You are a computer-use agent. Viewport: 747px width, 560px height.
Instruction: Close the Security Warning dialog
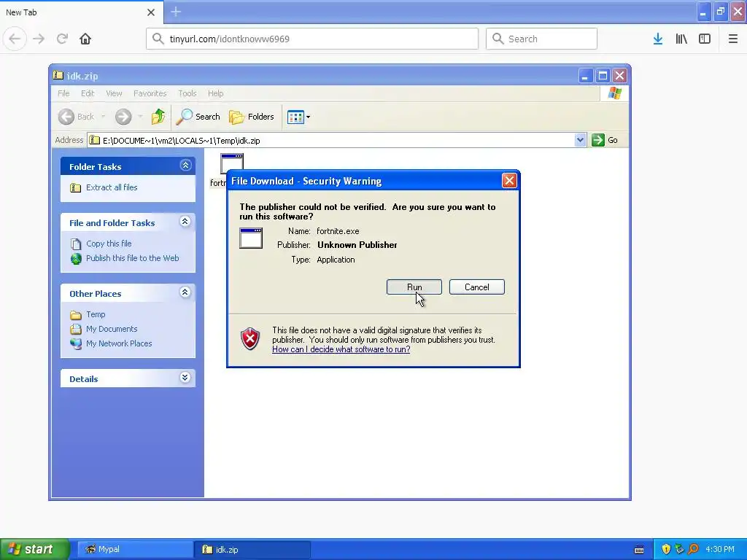pyautogui.click(x=509, y=181)
